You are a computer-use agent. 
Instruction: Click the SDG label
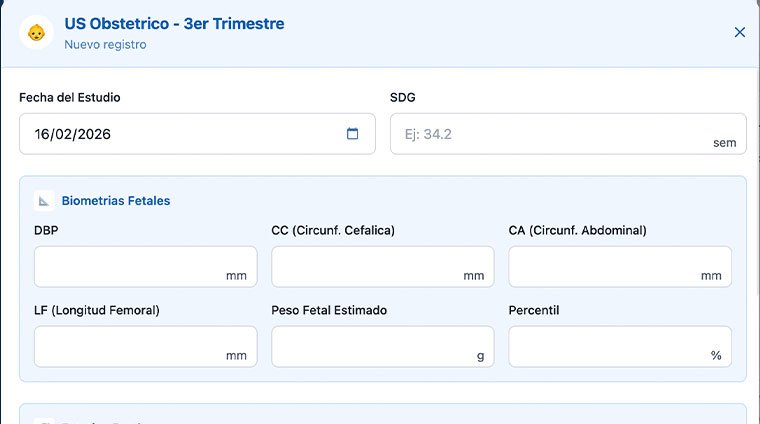(x=402, y=97)
